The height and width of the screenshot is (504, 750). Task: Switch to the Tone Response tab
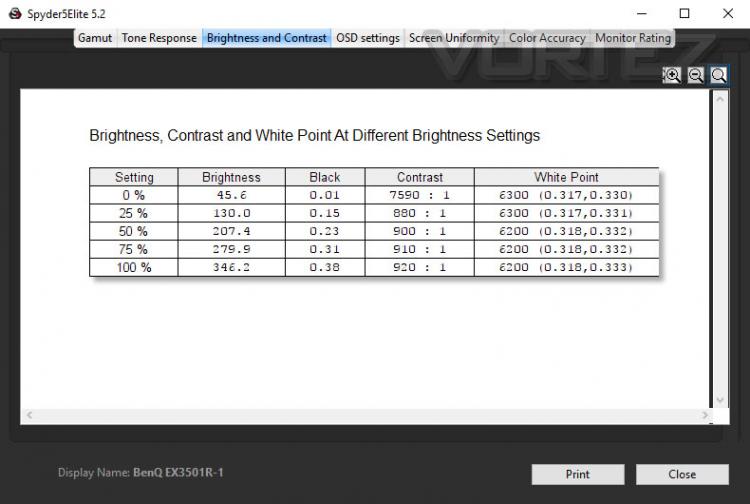159,38
